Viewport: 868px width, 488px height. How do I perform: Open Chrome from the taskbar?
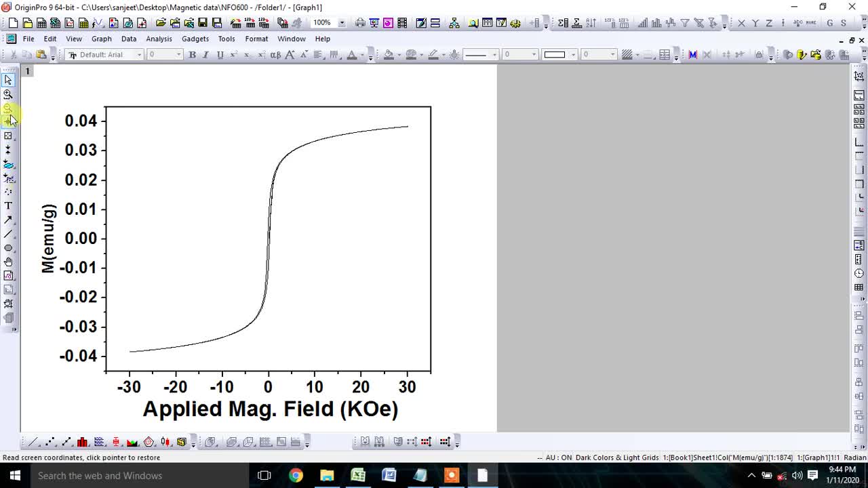(x=296, y=476)
